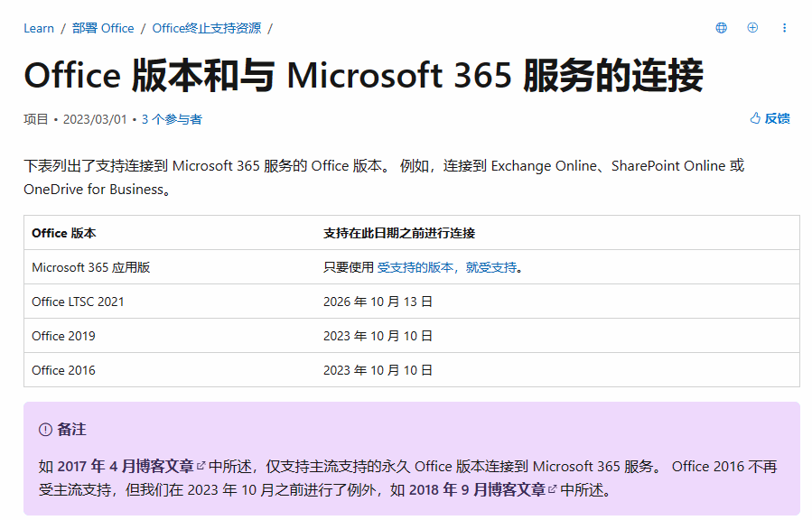Select the Office 版本 column header
This screenshot has width=812, height=520.
60,232
